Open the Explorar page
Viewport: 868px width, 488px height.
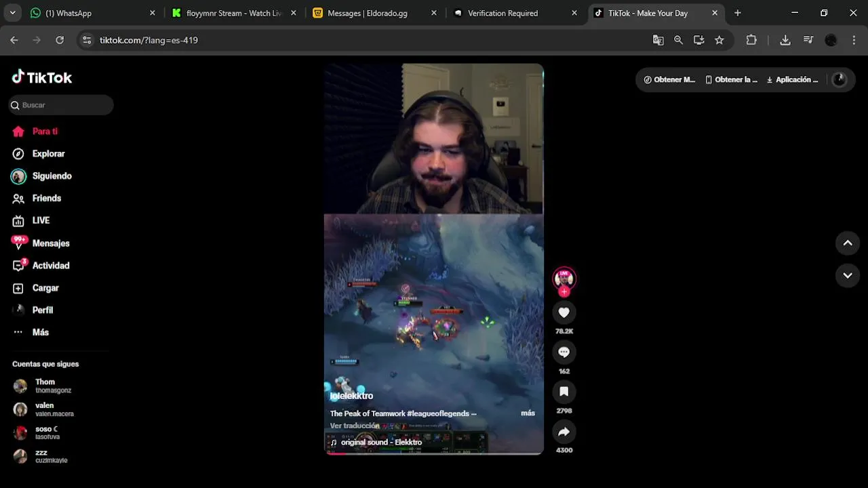coord(48,154)
